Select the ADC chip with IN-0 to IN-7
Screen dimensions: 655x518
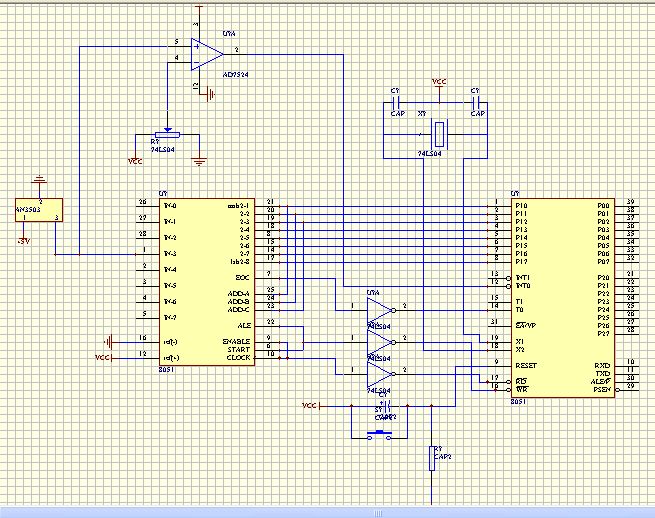point(207,282)
